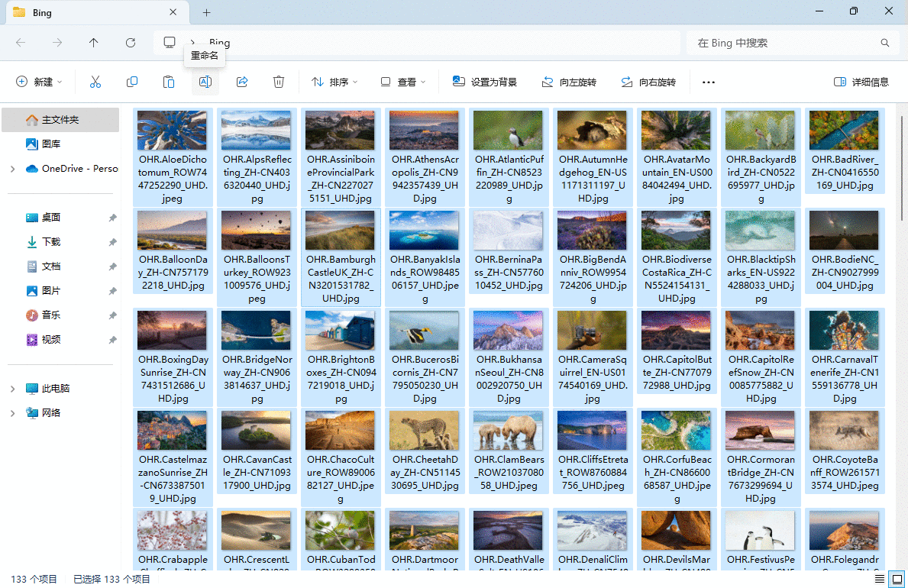Click the Copy icon in toolbar
The height and width of the screenshot is (588, 908).
click(x=132, y=82)
